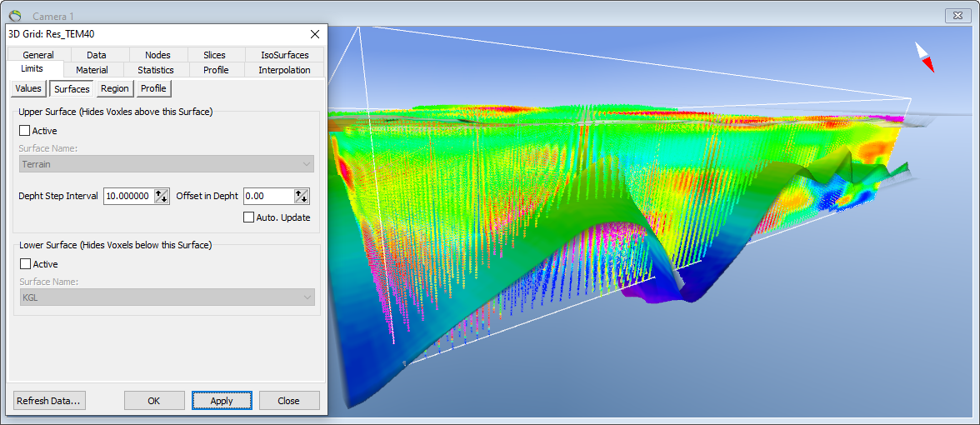Select the Interpolation tab

point(284,70)
